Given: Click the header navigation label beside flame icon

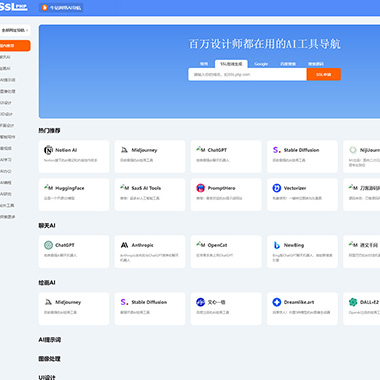Looking at the screenshot, I should 65,8.
